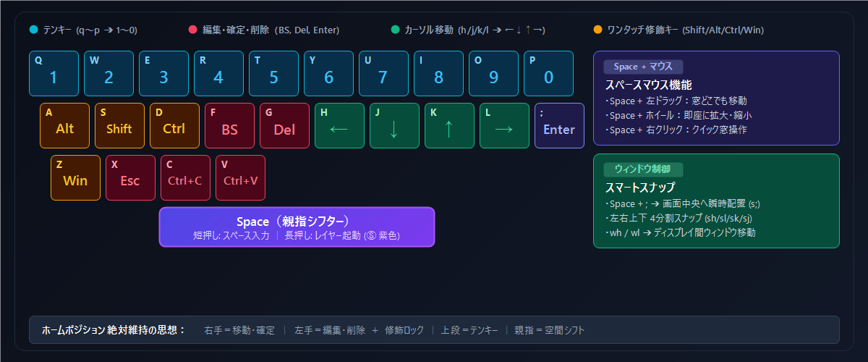Click the スペースマウス機能 heading

649,85
